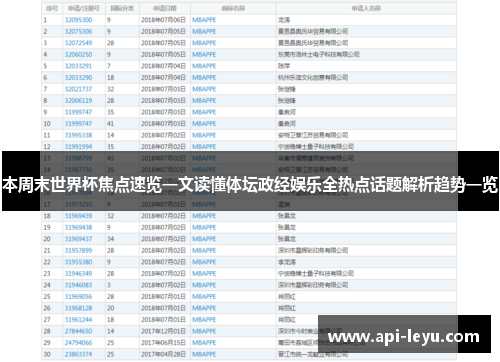This screenshot has width=500, height=362.
Task: Select applicant name for number 32033290
Action: point(313,78)
